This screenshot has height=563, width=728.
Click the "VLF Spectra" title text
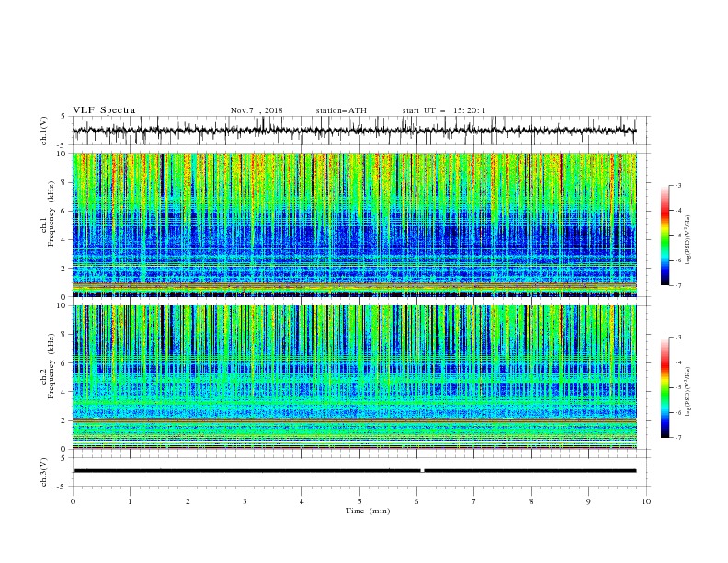click(104, 110)
